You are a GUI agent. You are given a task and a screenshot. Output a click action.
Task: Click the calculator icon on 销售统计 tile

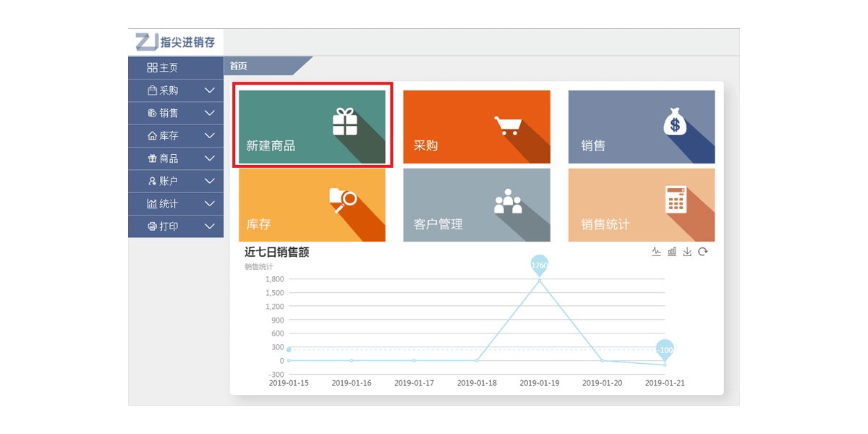[676, 200]
